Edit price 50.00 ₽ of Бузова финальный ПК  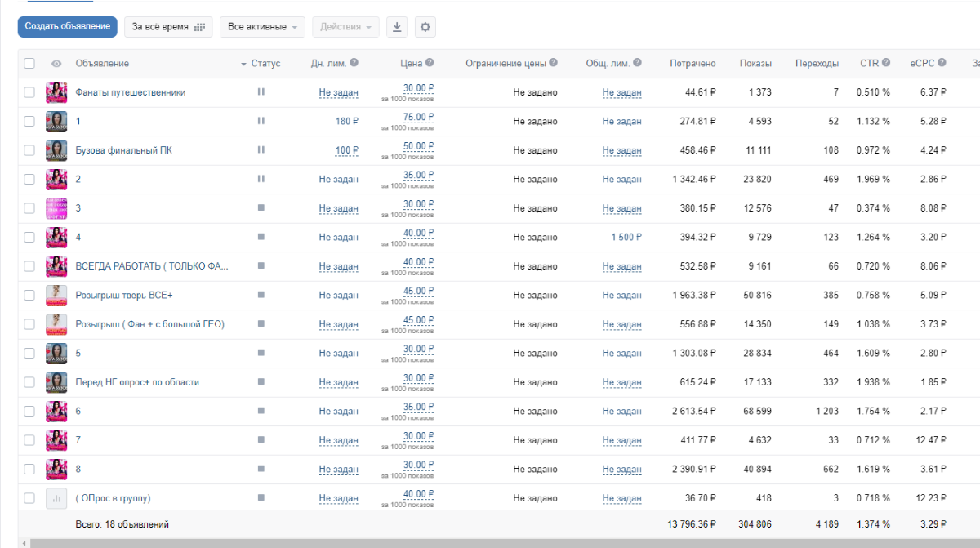tap(418, 145)
